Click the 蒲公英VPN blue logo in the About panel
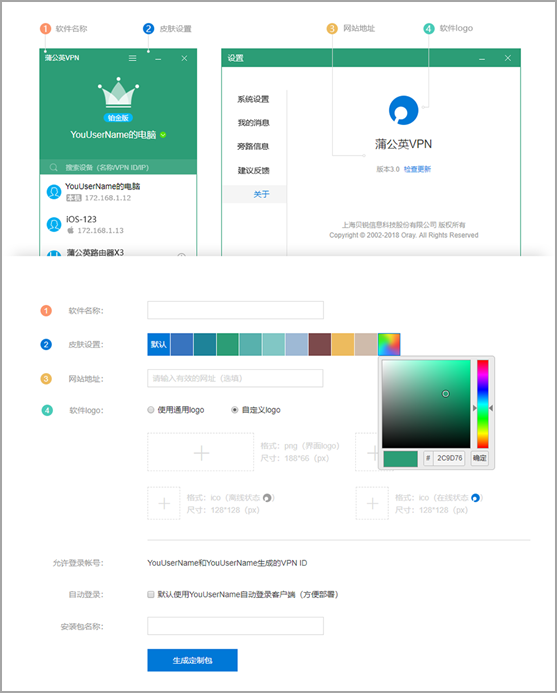557x693 pixels. (x=403, y=110)
